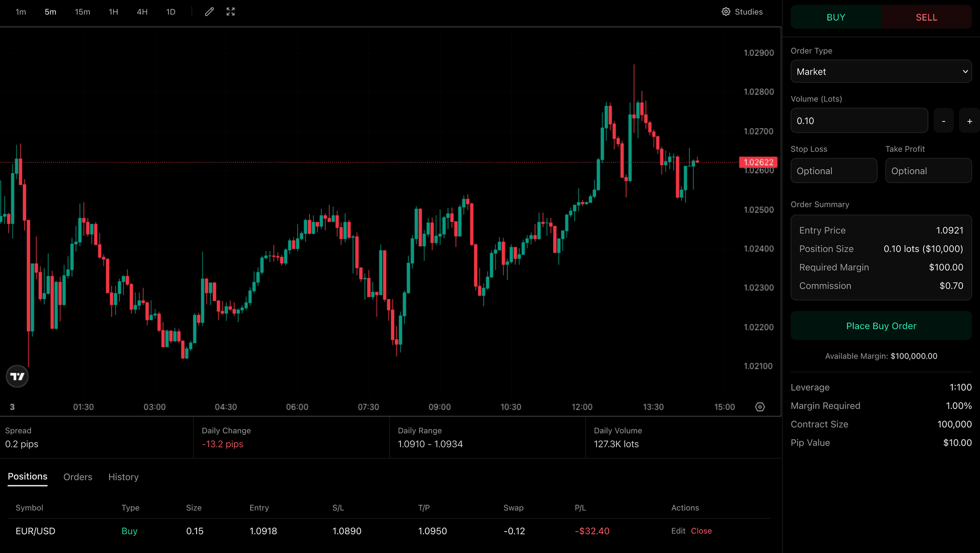
Task: Toggle fullscreen chart mode icon
Action: [231, 12]
